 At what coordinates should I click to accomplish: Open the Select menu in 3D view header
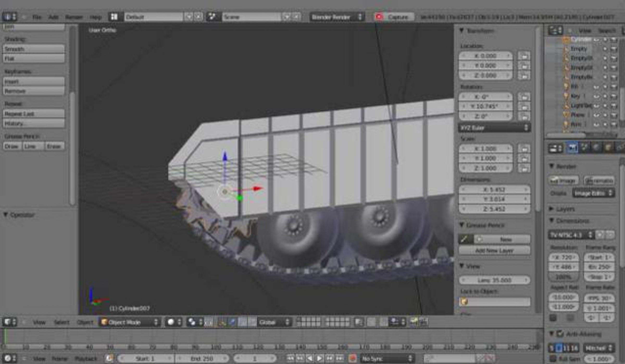click(x=61, y=322)
